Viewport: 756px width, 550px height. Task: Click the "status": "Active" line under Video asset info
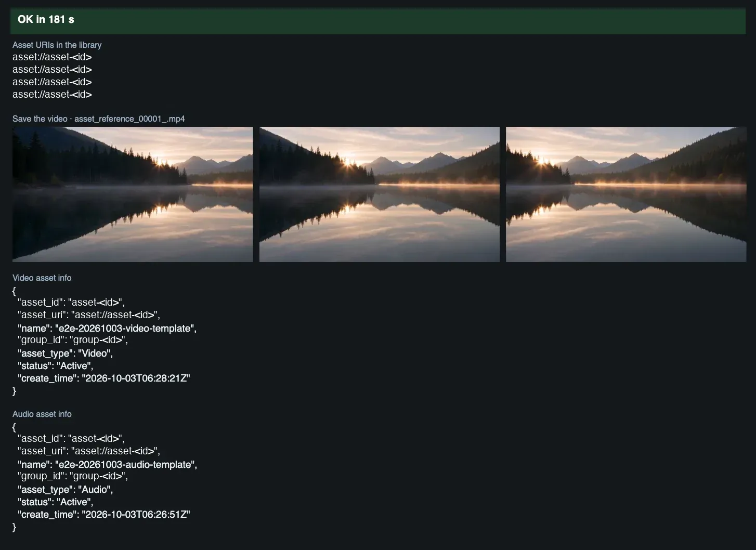coord(55,366)
